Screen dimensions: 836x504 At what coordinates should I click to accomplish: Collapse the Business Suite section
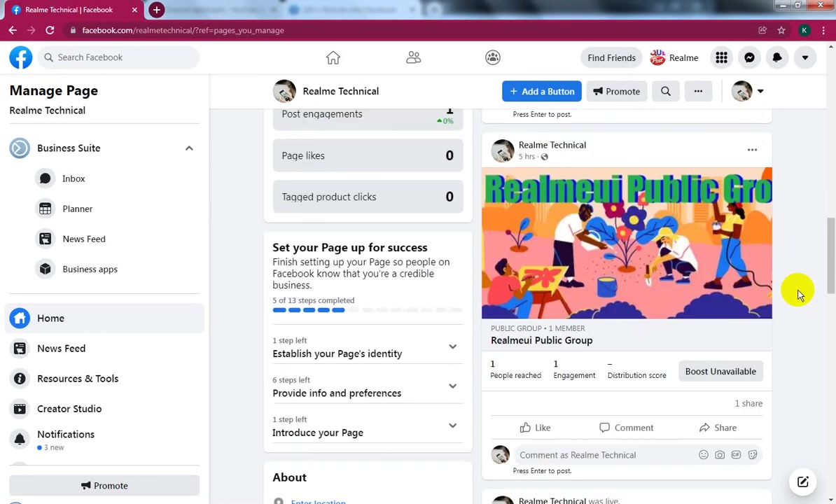189,148
